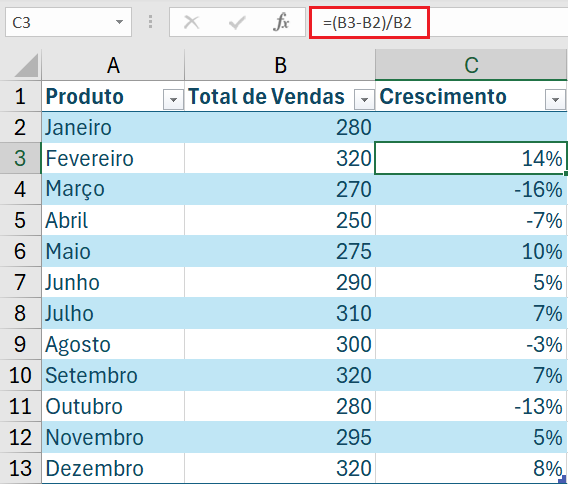Select the cell showing -16% growth
The image size is (568, 484).
(471, 189)
